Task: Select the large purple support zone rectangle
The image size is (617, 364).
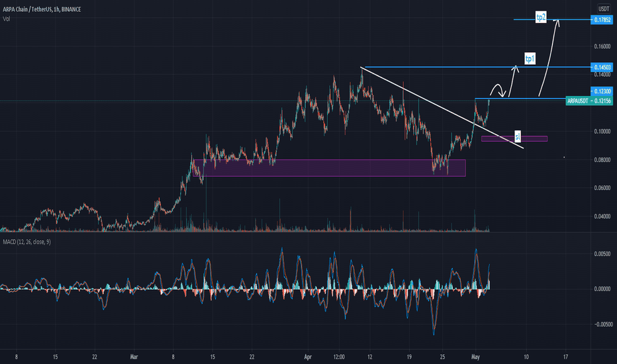Action: 330,168
